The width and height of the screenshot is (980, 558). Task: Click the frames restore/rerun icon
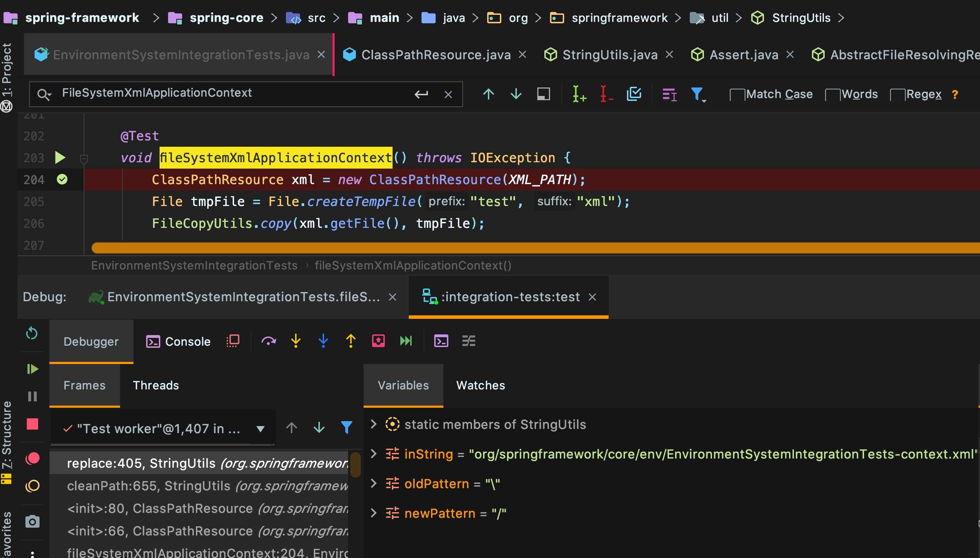click(32, 334)
